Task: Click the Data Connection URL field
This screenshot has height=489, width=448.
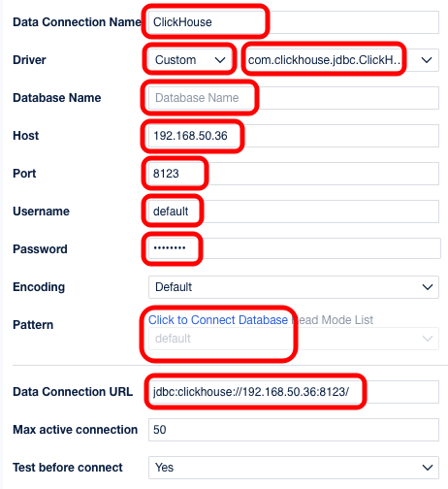Action: (294, 392)
